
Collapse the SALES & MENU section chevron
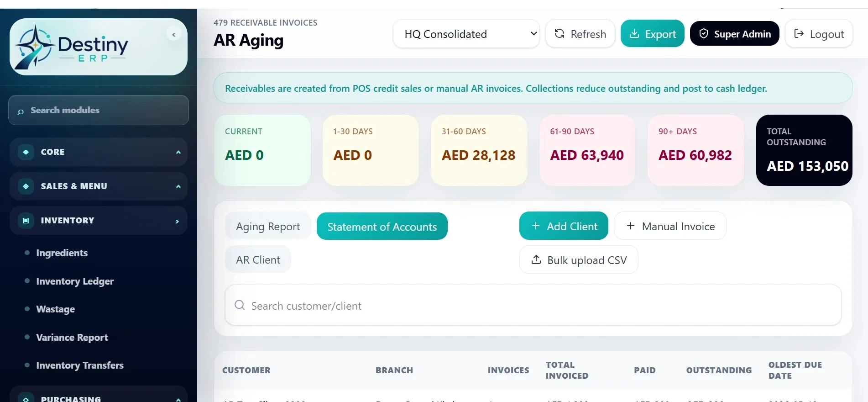click(x=178, y=186)
